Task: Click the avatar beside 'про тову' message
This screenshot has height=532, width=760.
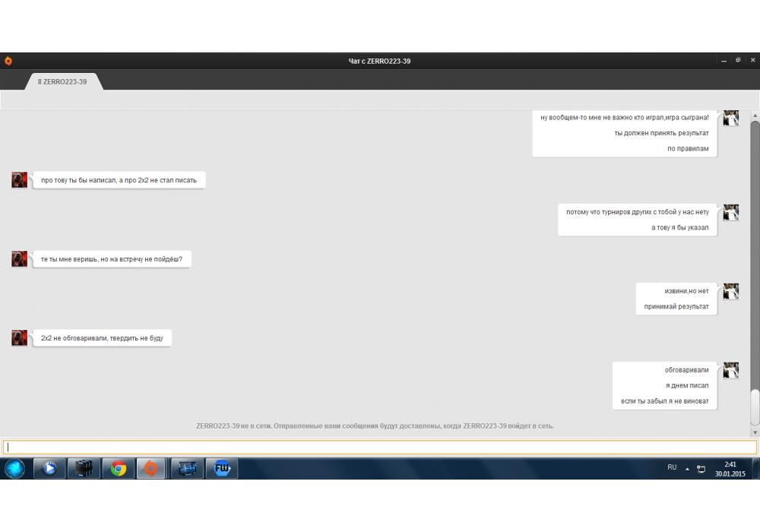Action: [x=20, y=180]
